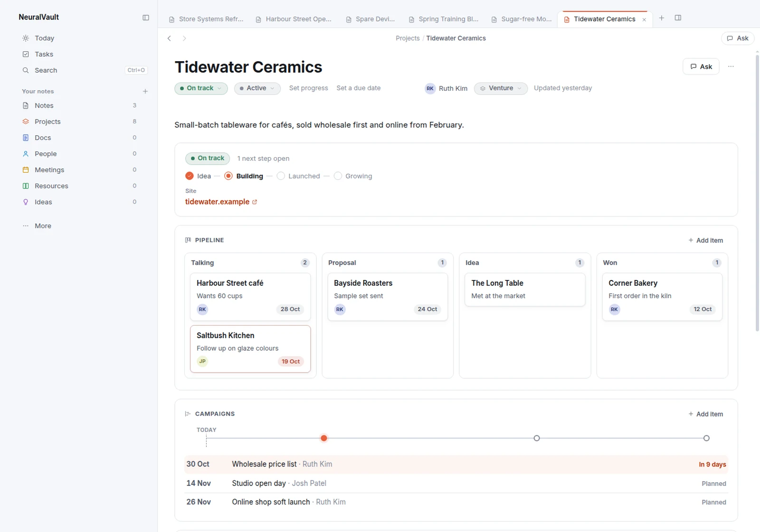Viewport: 760px width, 532px height.
Task: Click 19 Oct overdue date badge
Action: tap(291, 362)
